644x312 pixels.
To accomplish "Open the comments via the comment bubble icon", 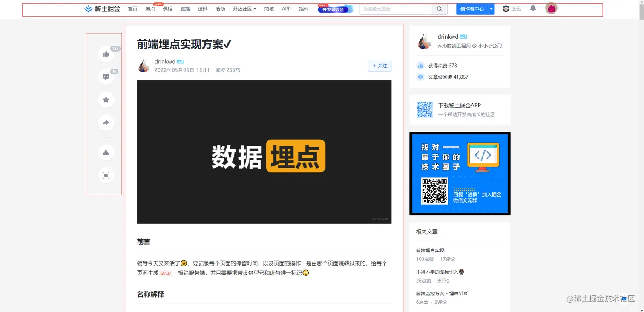I will (106, 77).
